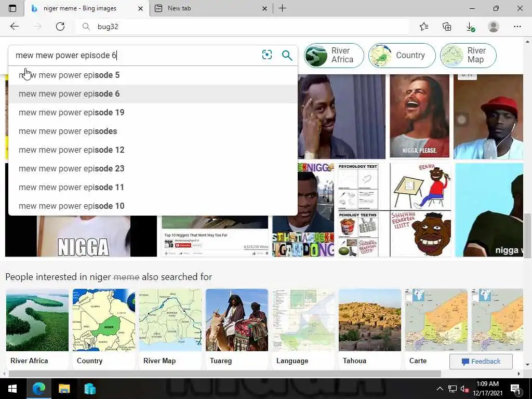
Task: Select suggestion mew mew power episode 11
Action: [x=153, y=187]
